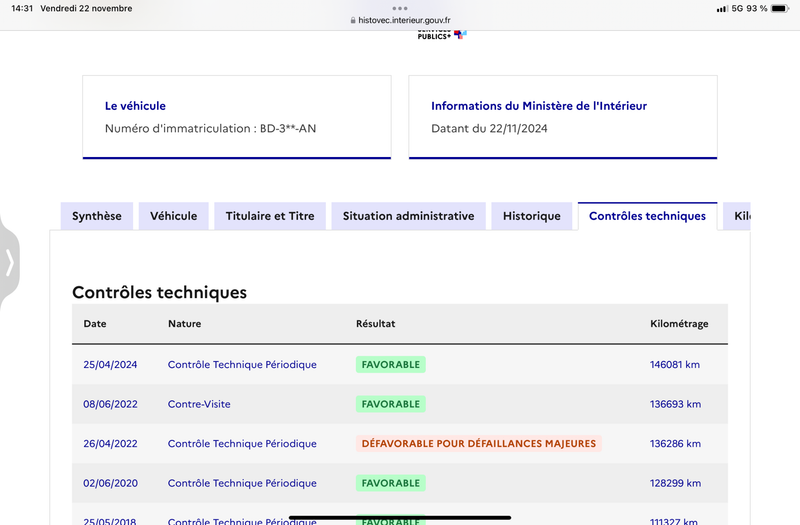Click FAVORABLE badge in the 08/06/2022 row
The height and width of the screenshot is (525, 800).
click(x=391, y=404)
